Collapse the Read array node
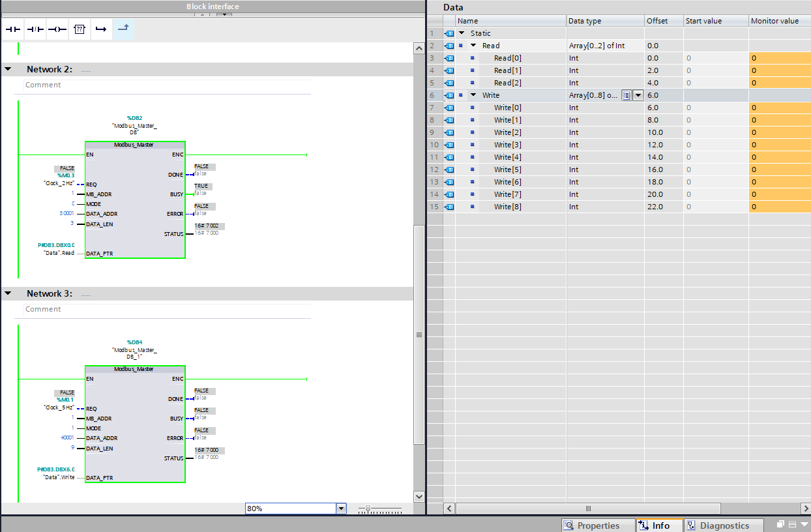The width and height of the screenshot is (811, 532). 474,46
